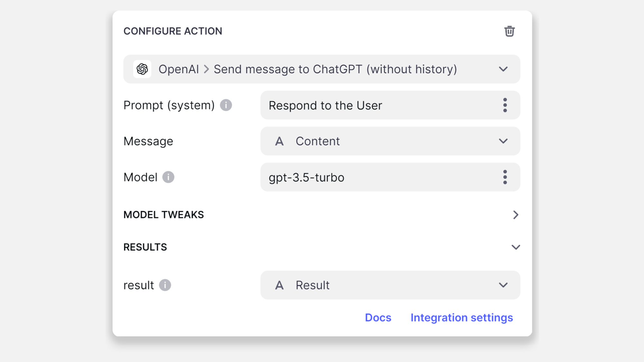Open Message Content variable dropdown
Screen dimensions: 644x362
click(503, 141)
